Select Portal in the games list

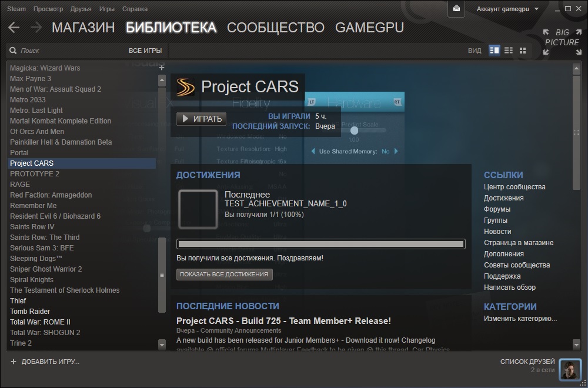(x=82, y=153)
